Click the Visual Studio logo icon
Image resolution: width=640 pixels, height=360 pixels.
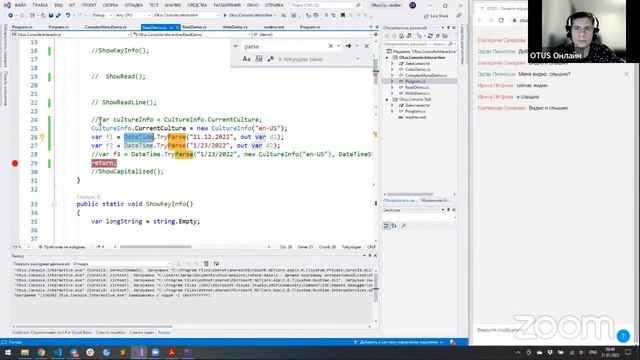tap(7, 5)
